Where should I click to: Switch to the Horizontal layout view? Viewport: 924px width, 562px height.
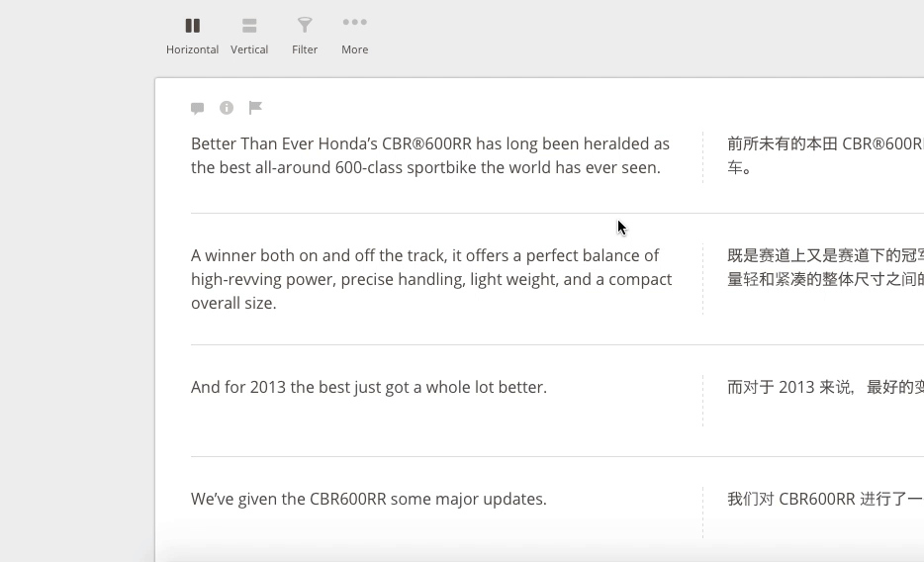[193, 26]
